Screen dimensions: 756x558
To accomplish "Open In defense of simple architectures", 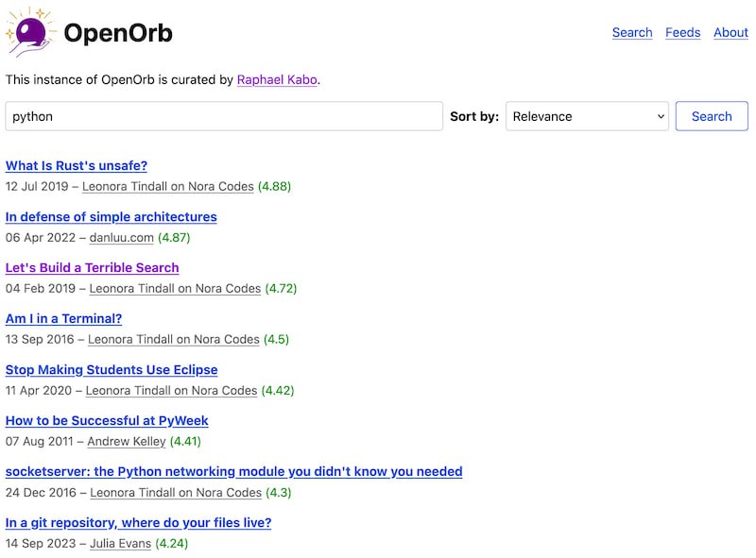I will click(x=112, y=216).
